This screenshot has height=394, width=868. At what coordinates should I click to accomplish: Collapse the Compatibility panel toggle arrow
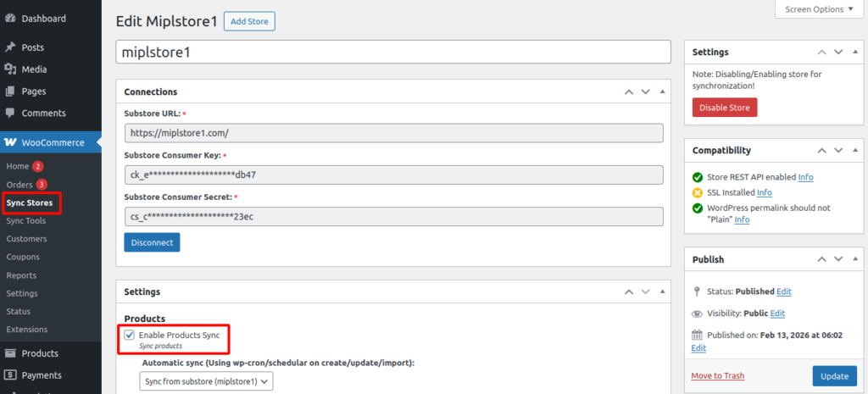click(x=851, y=150)
